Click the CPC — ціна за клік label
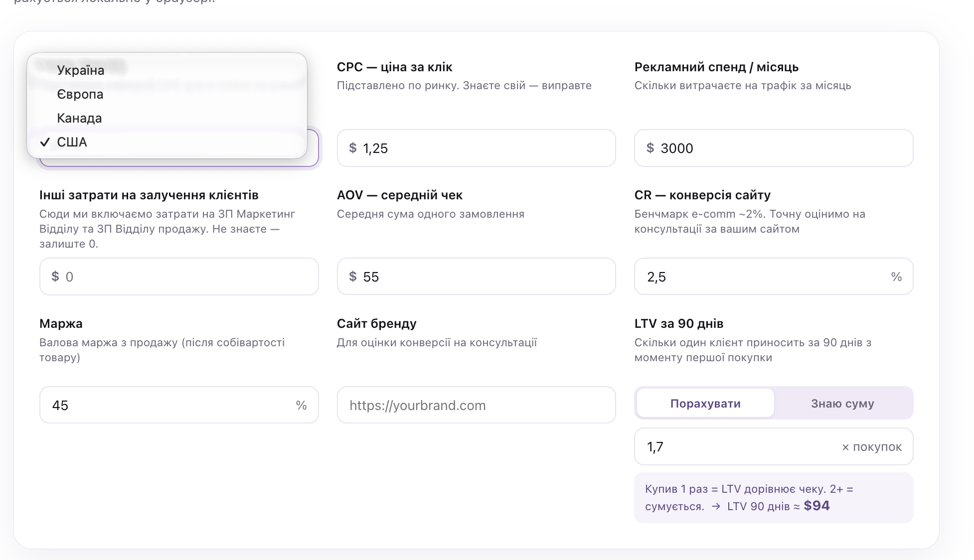This screenshot has width=974, height=560. click(x=394, y=67)
